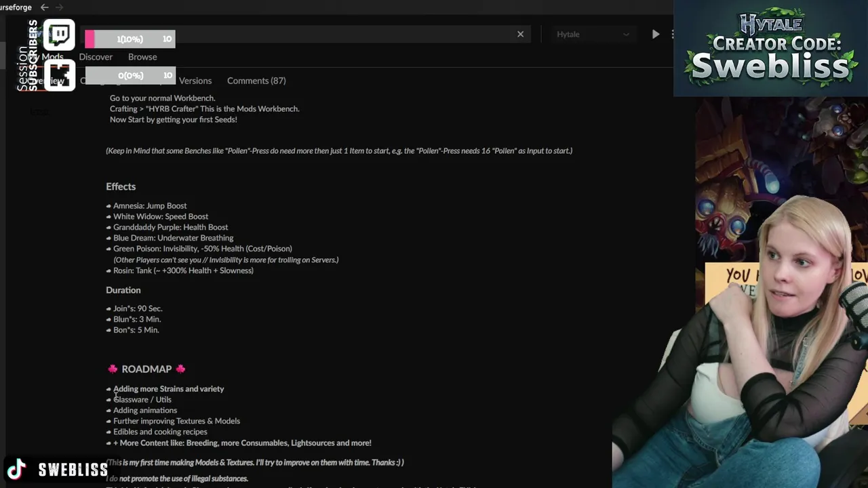Select the line Join*s: 90 Sec.
Image resolution: width=868 pixels, height=488 pixels.
point(138,308)
